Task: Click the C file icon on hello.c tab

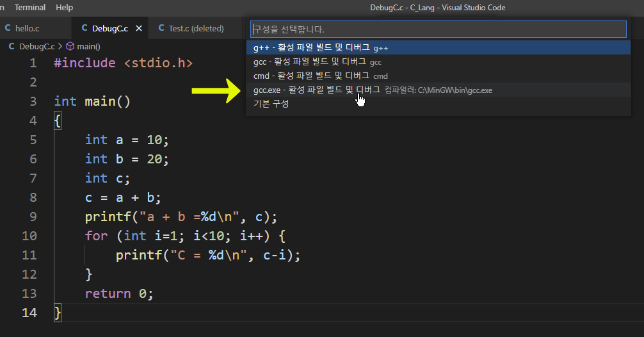Action: point(8,28)
